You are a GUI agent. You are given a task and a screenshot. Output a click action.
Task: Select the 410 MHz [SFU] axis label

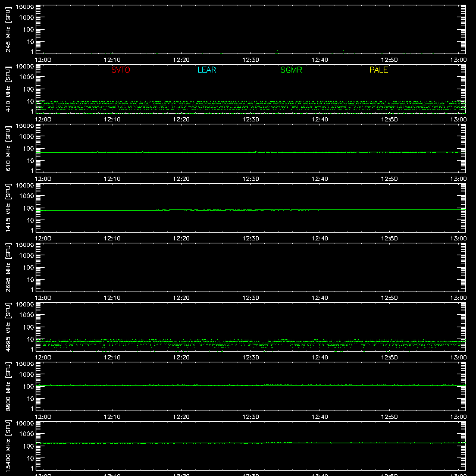click(8, 89)
